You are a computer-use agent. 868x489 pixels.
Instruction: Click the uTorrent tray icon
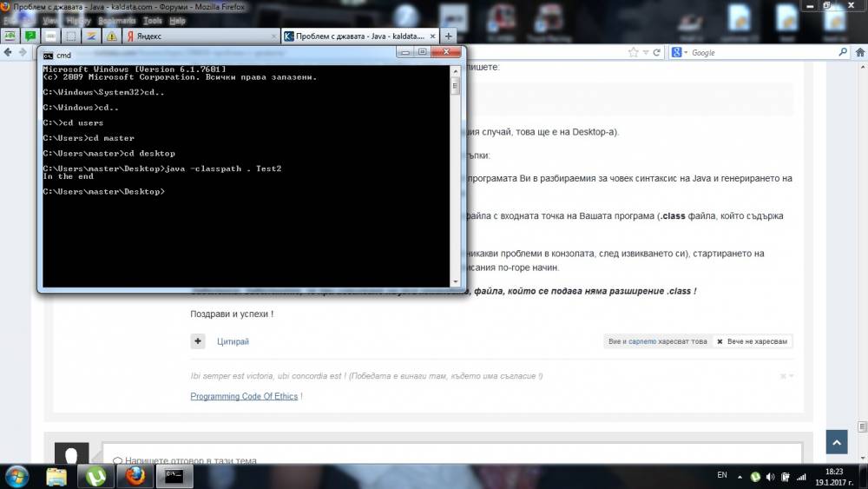755,477
